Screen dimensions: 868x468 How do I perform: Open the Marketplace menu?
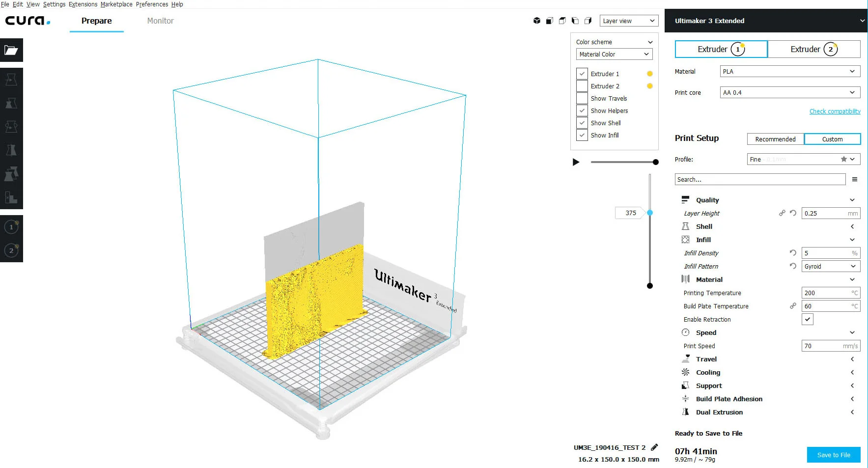pos(116,4)
